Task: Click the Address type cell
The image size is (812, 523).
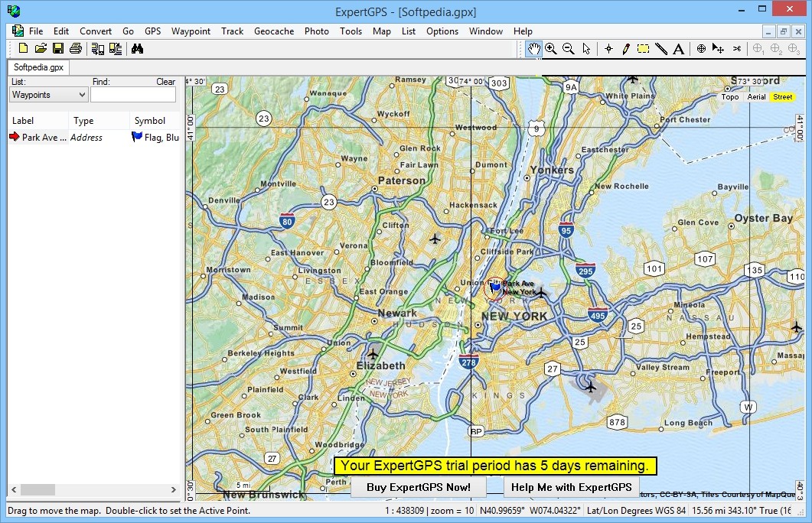Action: (86, 137)
